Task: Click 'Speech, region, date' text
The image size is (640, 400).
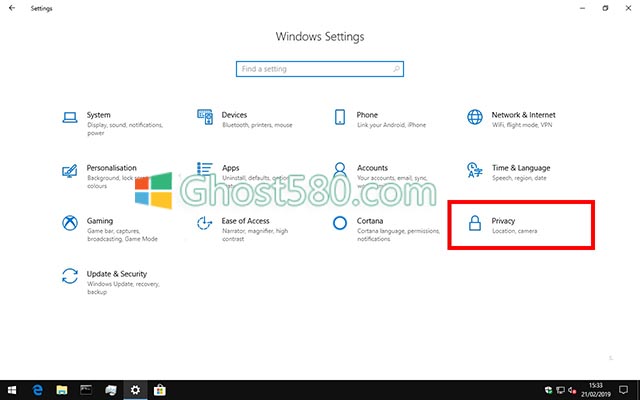Action: [x=519, y=178]
